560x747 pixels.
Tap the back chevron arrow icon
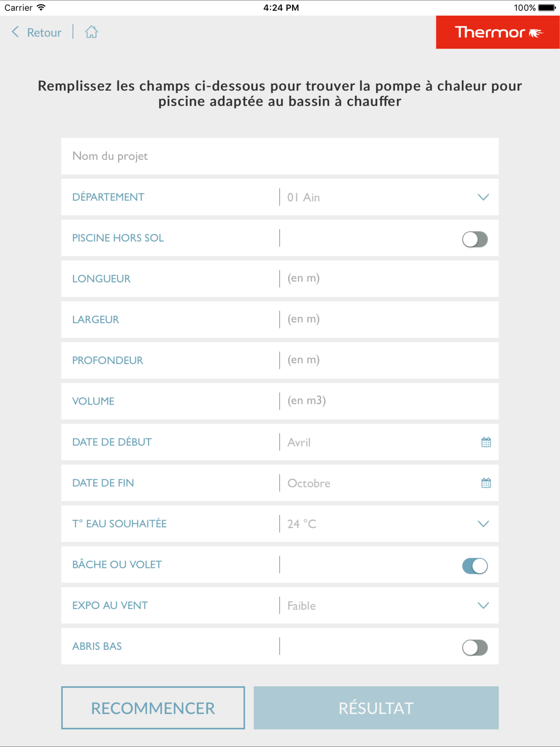tap(15, 32)
